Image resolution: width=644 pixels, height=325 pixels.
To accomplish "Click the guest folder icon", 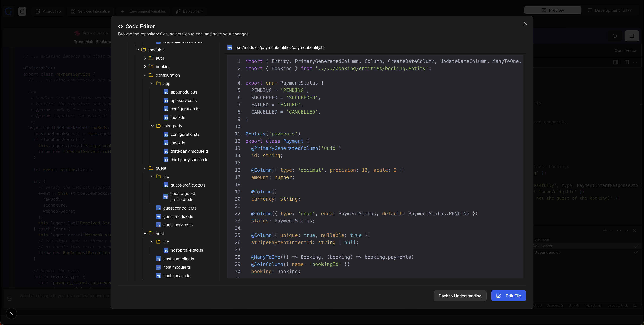I will point(151,168).
